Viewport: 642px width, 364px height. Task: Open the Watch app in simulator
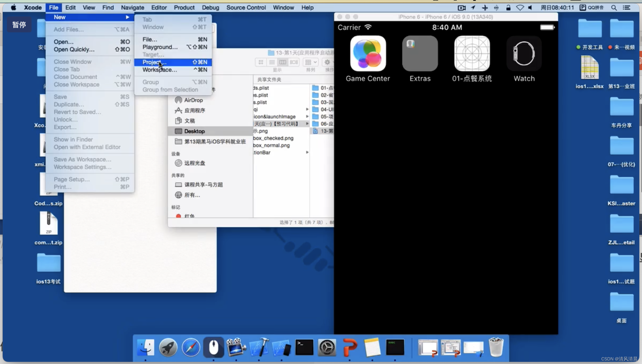524,54
